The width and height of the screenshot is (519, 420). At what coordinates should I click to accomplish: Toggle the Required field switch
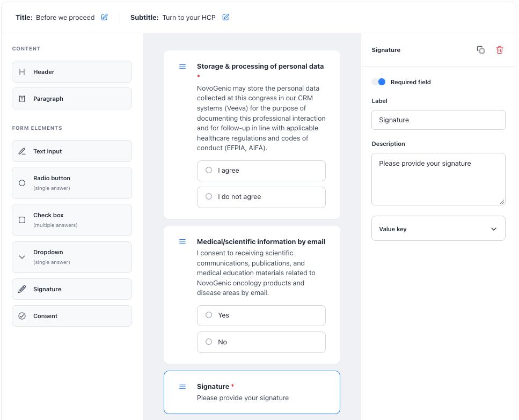click(379, 82)
